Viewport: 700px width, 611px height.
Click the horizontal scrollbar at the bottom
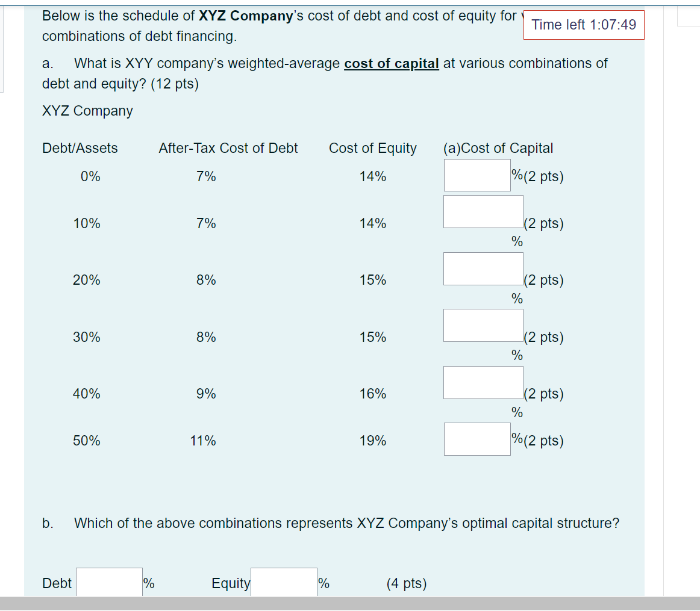(x=350, y=603)
